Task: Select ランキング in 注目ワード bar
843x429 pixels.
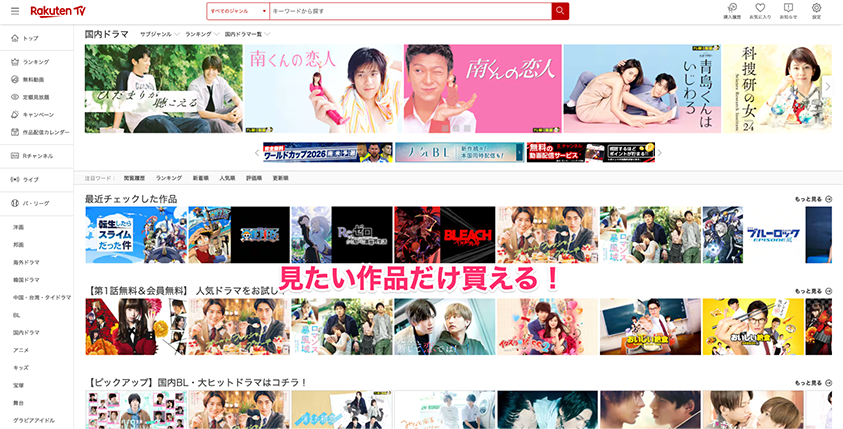Action: point(169,178)
